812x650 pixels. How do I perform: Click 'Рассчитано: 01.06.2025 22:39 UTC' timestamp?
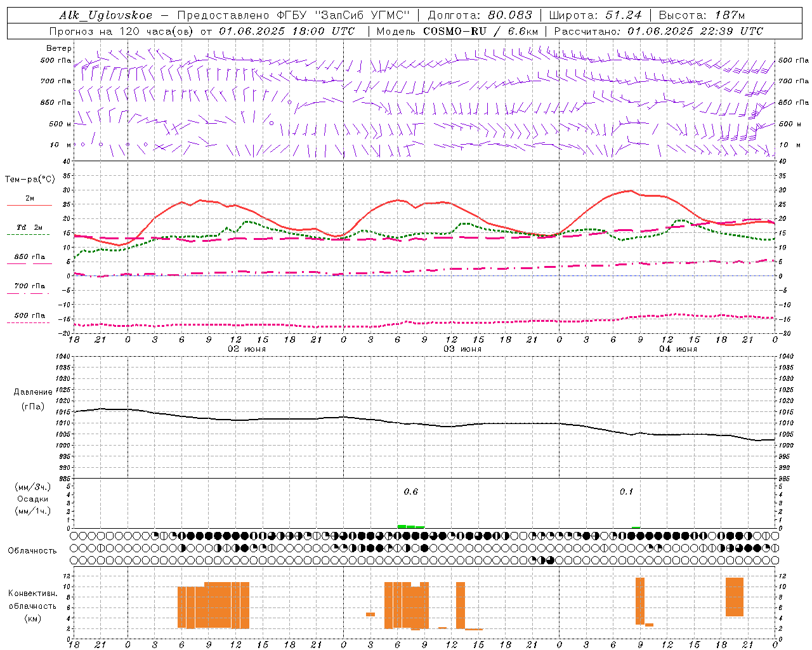(658, 31)
